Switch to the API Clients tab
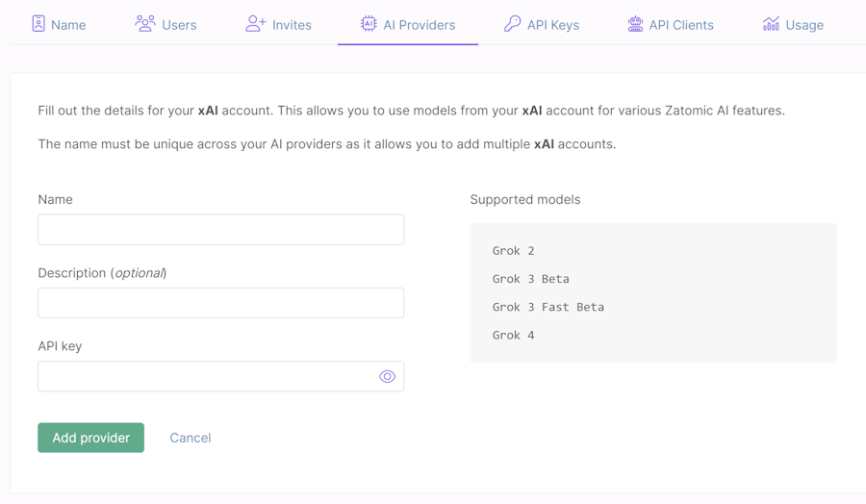The image size is (866, 504). pos(671,24)
